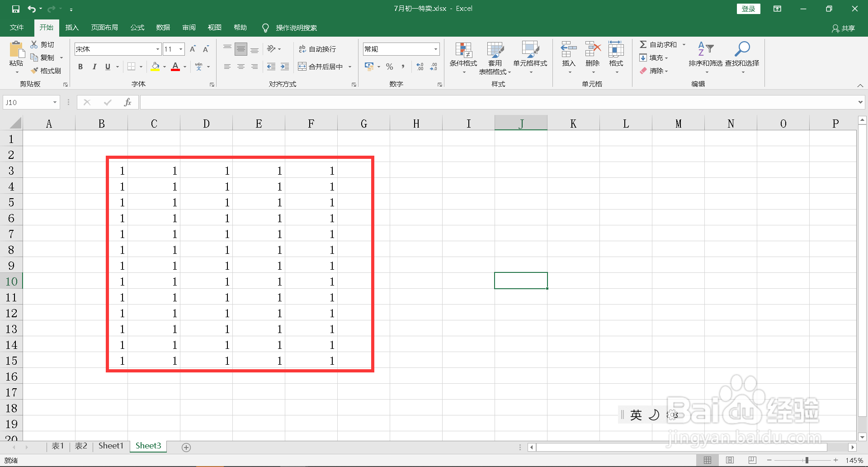Expand Merge and Center (合并后居中) arrow
The width and height of the screenshot is (868, 467).
(350, 67)
